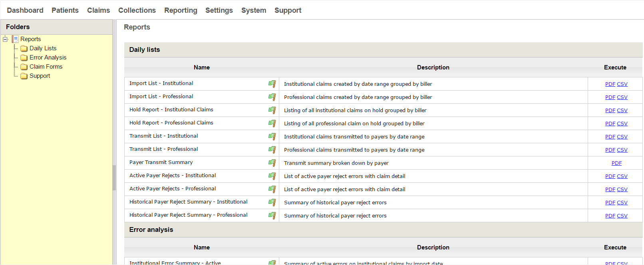Export Transmit List - Professional as CSV
The height and width of the screenshot is (265, 644).
pos(622,150)
